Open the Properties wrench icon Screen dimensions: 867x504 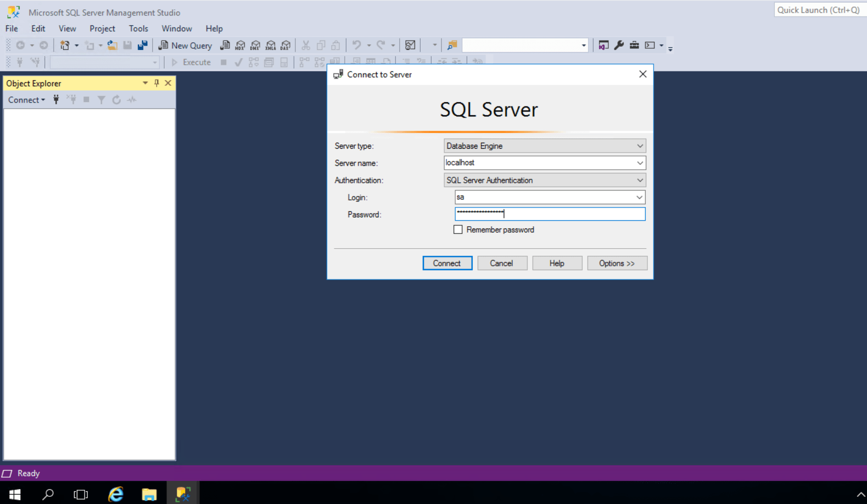click(619, 46)
